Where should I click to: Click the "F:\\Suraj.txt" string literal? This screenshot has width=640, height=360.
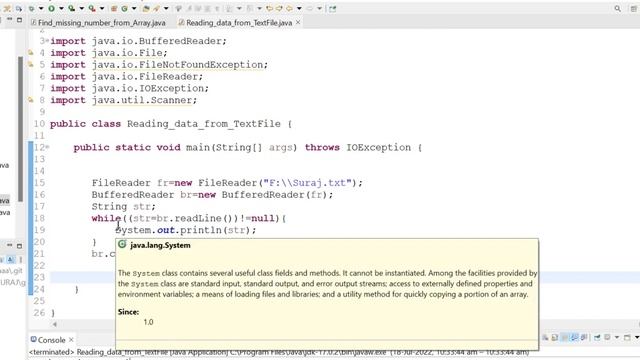307,182
